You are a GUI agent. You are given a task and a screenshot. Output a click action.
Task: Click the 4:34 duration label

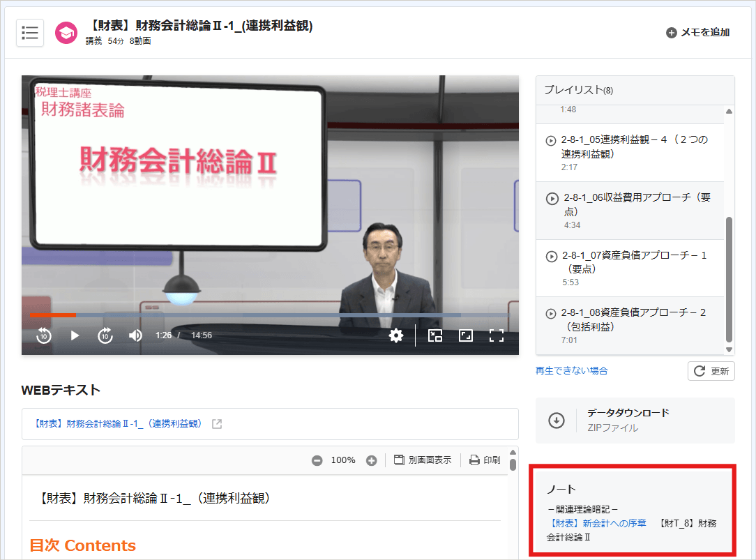(572, 225)
